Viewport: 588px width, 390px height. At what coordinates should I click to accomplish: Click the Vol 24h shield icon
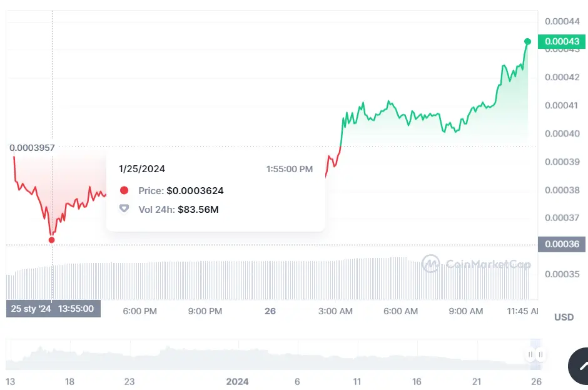point(124,209)
